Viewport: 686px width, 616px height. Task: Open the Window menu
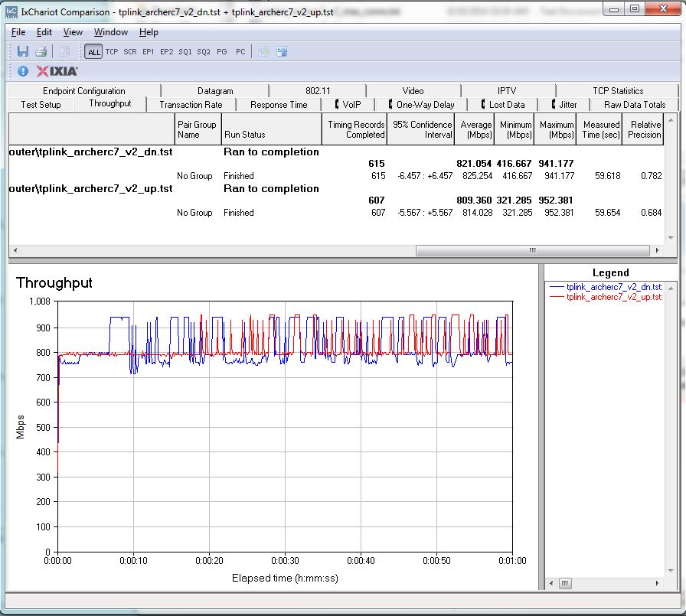tap(111, 32)
